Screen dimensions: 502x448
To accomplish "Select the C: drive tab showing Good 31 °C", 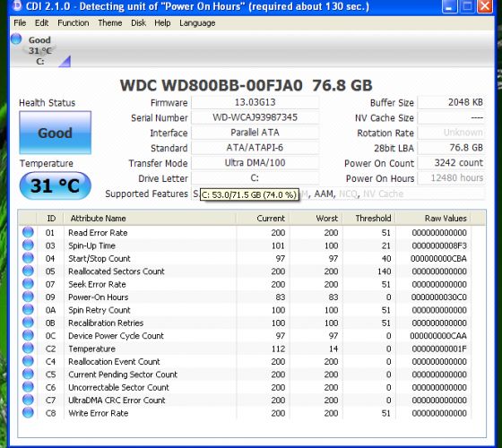I will point(40,50).
